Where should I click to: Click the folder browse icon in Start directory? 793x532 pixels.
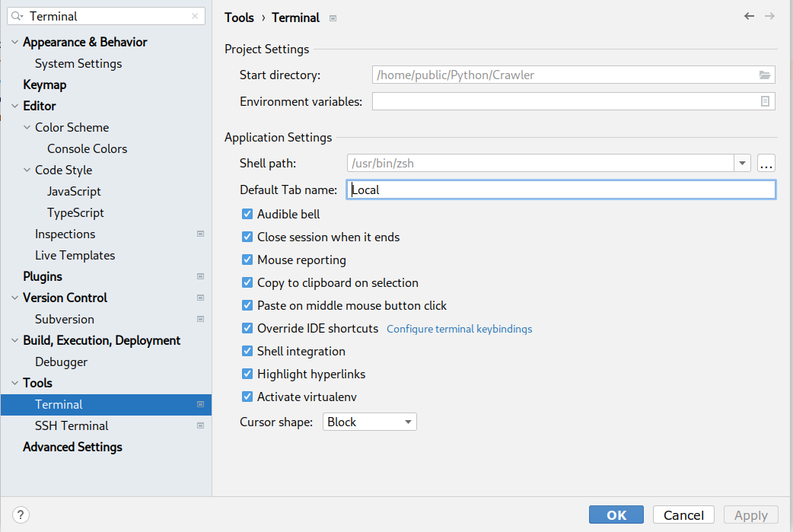pyautogui.click(x=765, y=75)
